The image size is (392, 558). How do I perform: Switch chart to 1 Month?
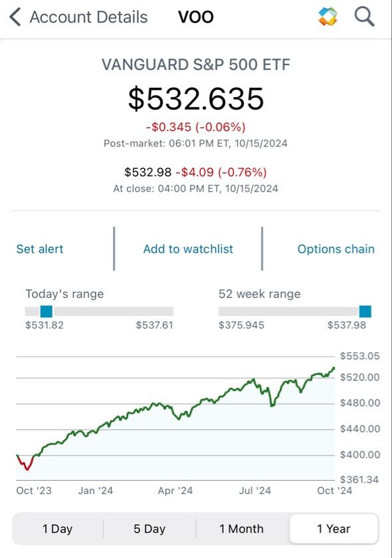(242, 529)
